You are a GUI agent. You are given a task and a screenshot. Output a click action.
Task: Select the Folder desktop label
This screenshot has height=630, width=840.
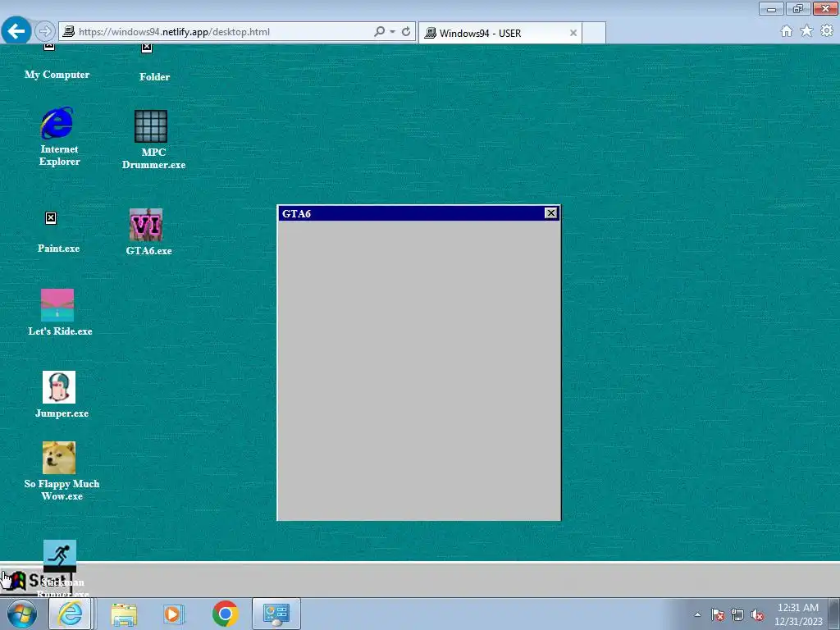point(154,76)
